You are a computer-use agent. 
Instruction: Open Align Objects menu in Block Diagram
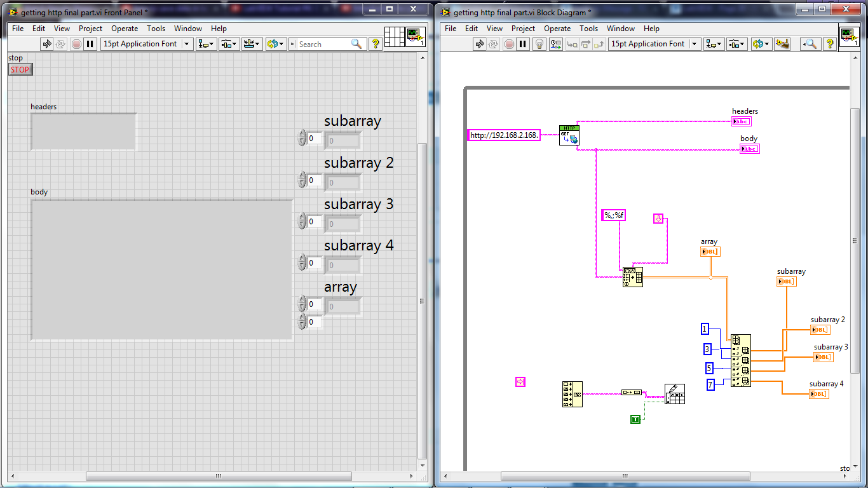coord(714,44)
